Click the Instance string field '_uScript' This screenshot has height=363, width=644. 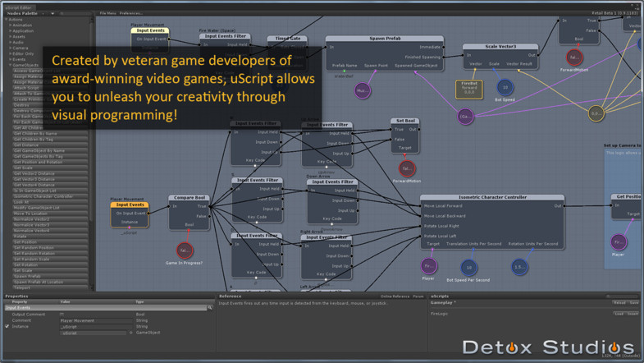click(96, 327)
